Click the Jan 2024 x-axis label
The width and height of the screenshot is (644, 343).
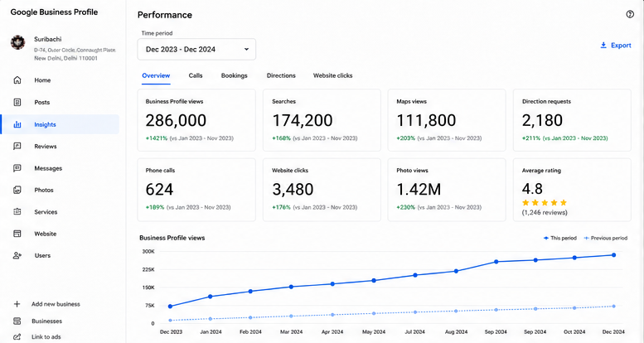(211, 332)
